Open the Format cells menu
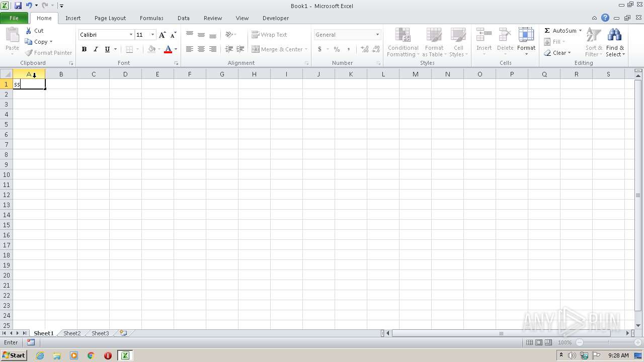644x362 pixels. tap(526, 42)
